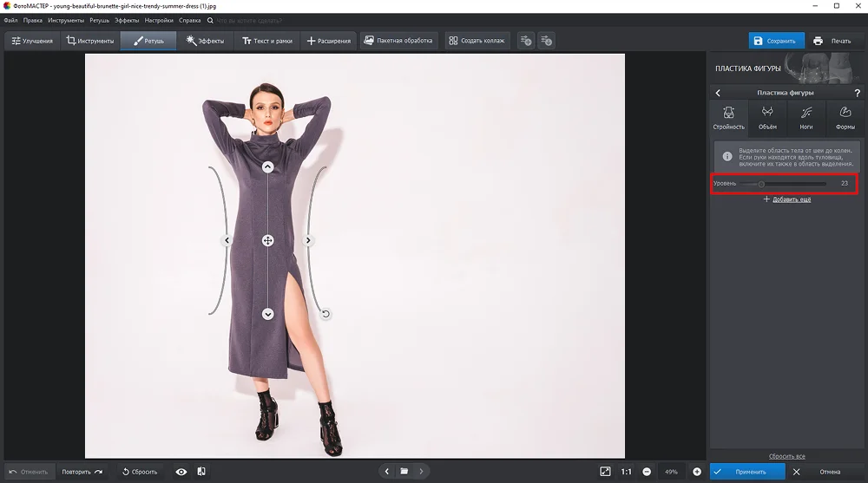Screen dimensions: 868x483
Task: Click the zoom in plus icon
Action: 697,472
